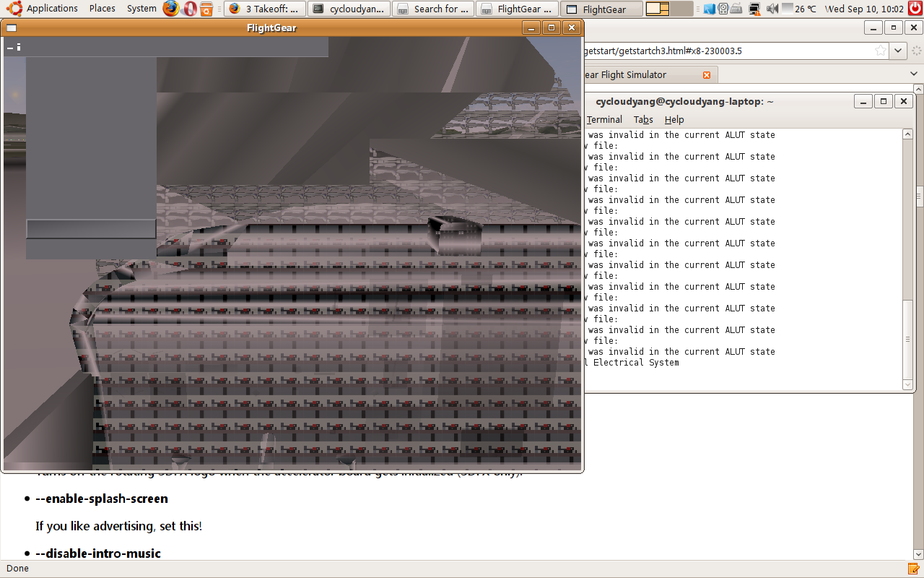Switch to the 'Search for' taskbar button
This screenshot has width=924, height=578.
pos(433,9)
